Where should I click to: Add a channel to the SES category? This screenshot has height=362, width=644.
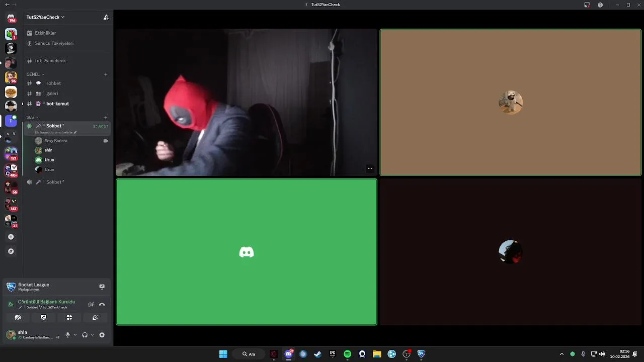pos(106,117)
